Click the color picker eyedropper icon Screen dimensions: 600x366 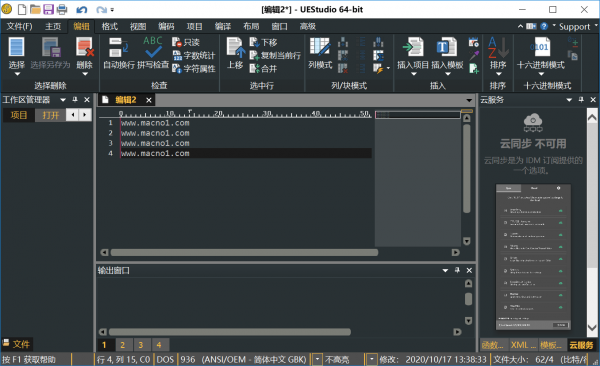pyautogui.click(x=474, y=55)
